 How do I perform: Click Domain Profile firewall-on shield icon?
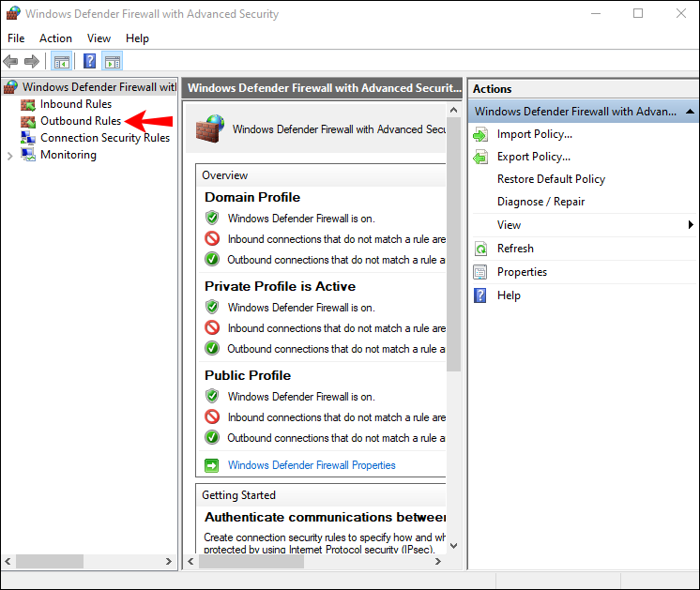pyautogui.click(x=212, y=218)
